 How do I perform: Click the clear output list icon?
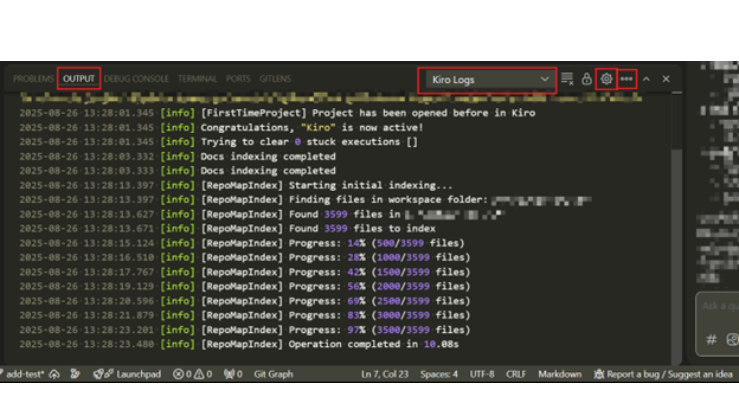click(x=568, y=79)
